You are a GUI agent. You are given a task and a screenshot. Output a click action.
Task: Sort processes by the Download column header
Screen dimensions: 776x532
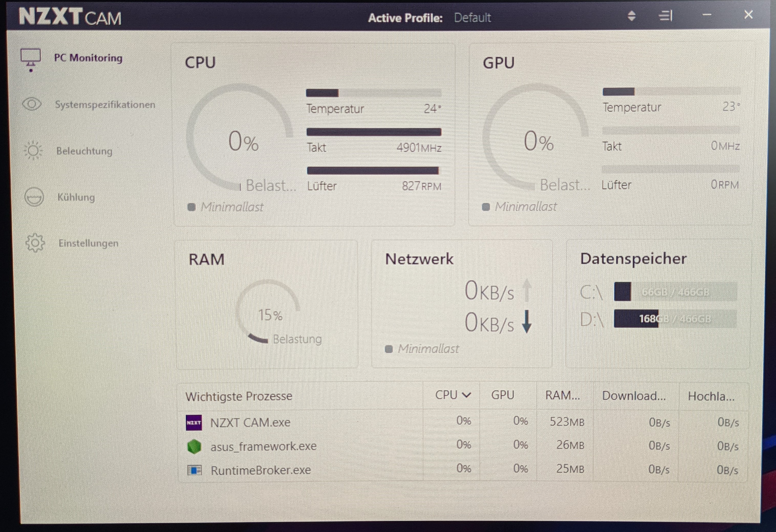tap(634, 396)
